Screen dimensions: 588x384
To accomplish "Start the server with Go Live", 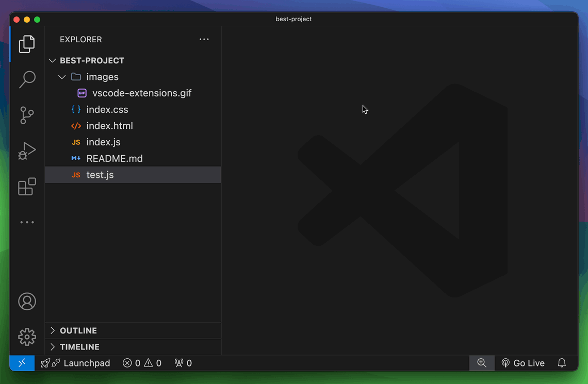I will (x=522, y=363).
